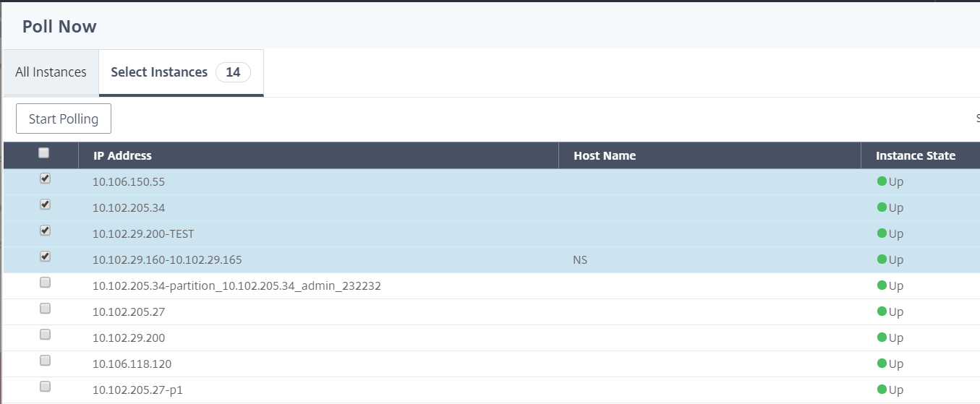Uncheck the 10.102.29.200-TEST instance checkbox
This screenshot has height=404, width=980.
pyautogui.click(x=45, y=231)
